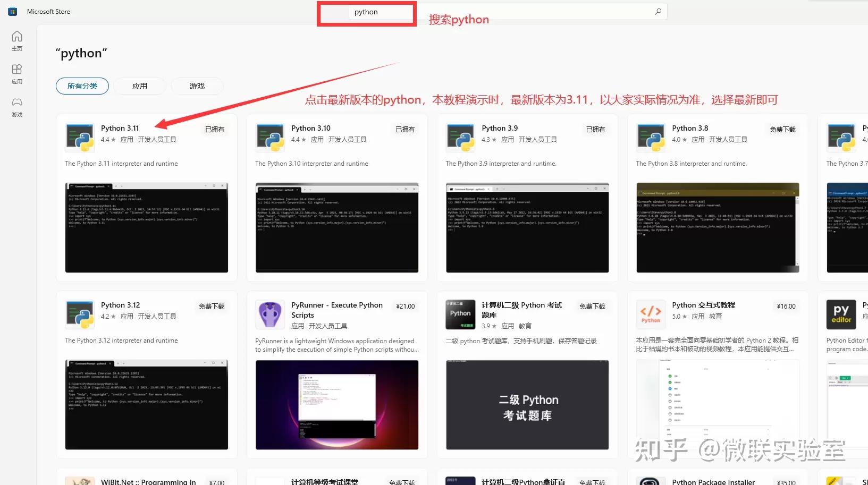
Task: Click the 4.2 star rating of Python 3.12
Action: click(x=108, y=317)
